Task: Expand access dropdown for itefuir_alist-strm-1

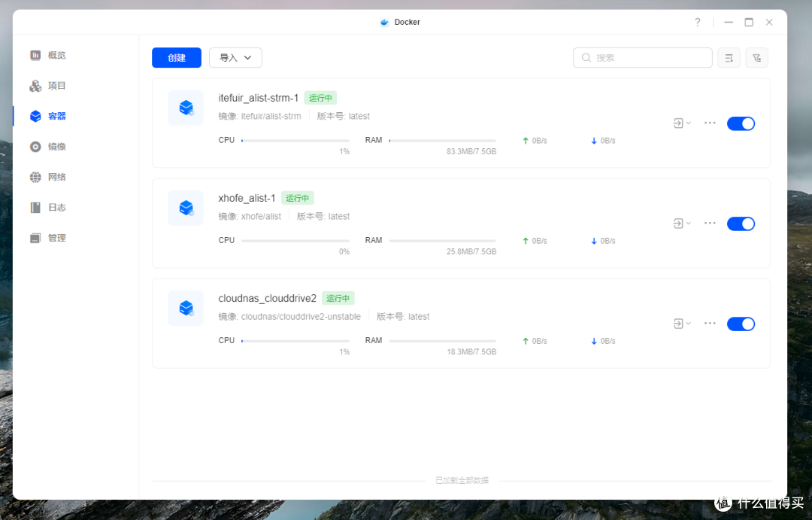Action: click(682, 123)
